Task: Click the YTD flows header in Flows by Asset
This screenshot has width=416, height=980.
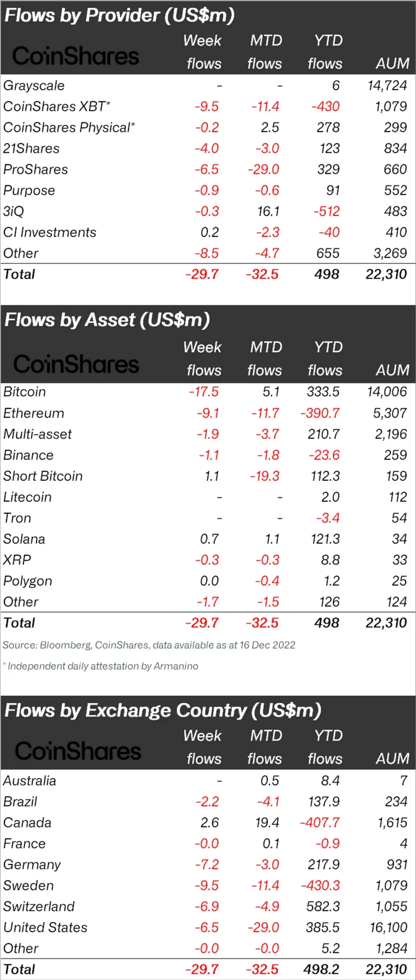Action: [325, 359]
